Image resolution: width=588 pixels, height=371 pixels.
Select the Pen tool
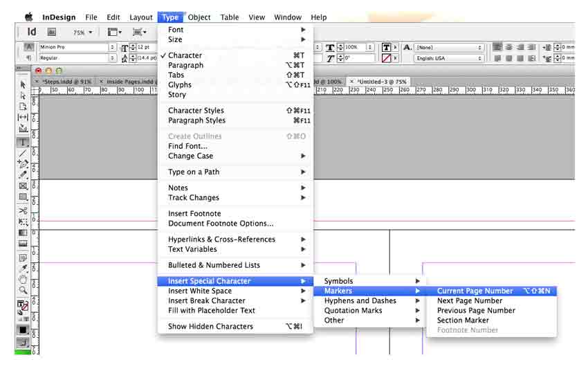(23, 163)
